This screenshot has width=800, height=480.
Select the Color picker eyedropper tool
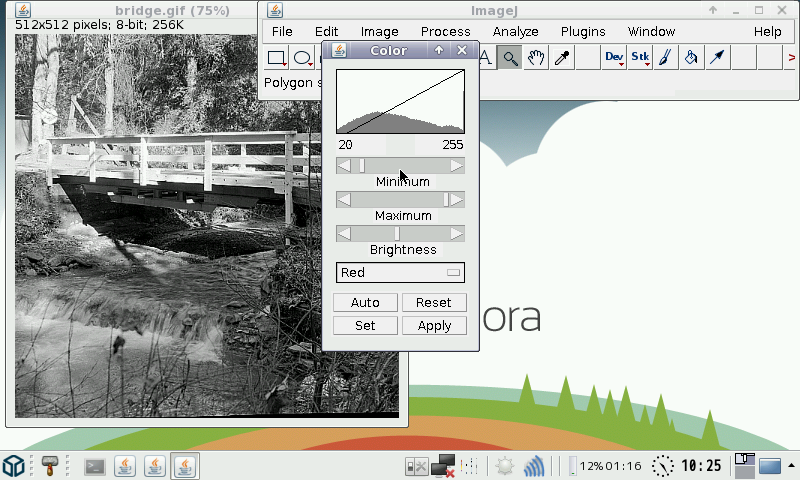pos(562,58)
